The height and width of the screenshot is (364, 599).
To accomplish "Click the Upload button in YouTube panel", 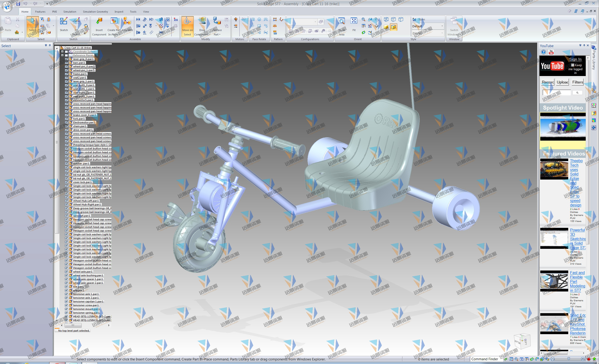I will (x=562, y=82).
